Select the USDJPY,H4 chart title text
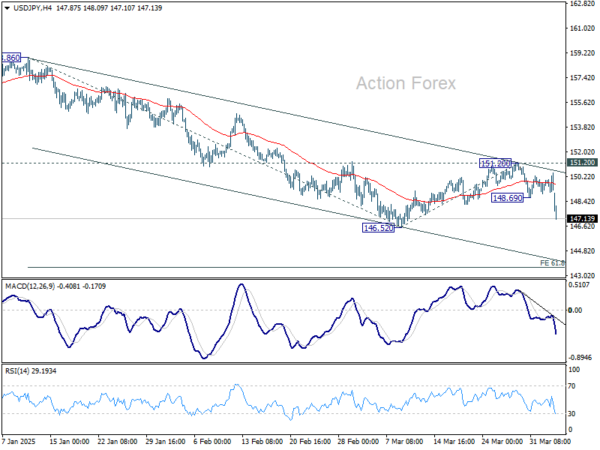The height and width of the screenshot is (450, 600). coord(33,8)
